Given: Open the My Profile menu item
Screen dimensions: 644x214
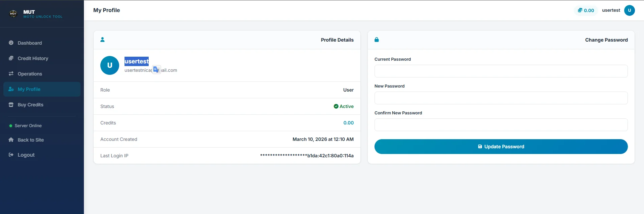Looking at the screenshot, I should click(x=42, y=89).
